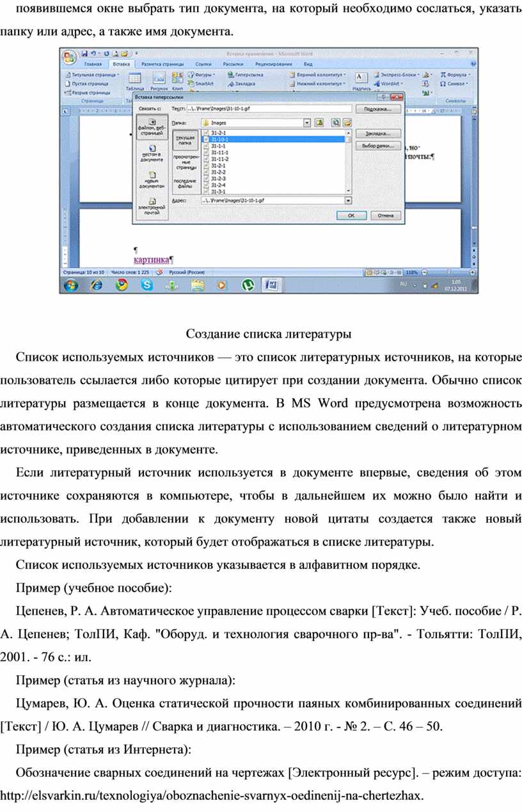Select 'новым документом' link target
This screenshot has width=522, height=812.
152,180
